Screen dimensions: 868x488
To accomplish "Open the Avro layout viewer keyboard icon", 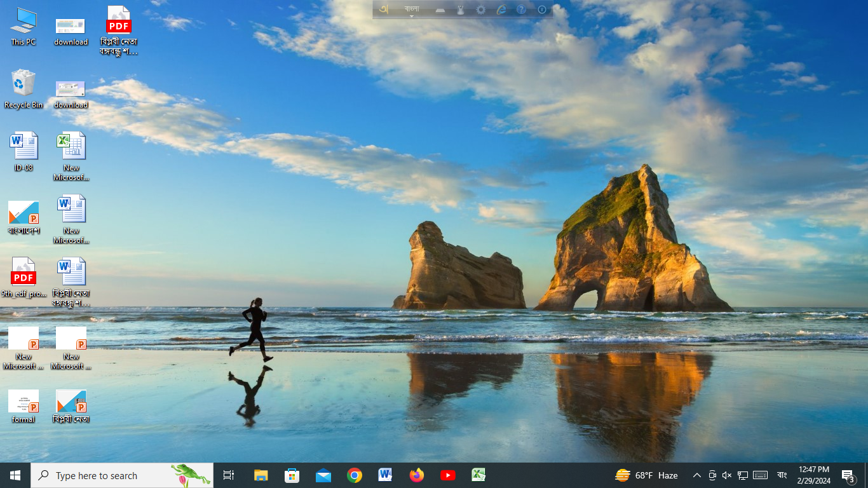I will [440, 10].
